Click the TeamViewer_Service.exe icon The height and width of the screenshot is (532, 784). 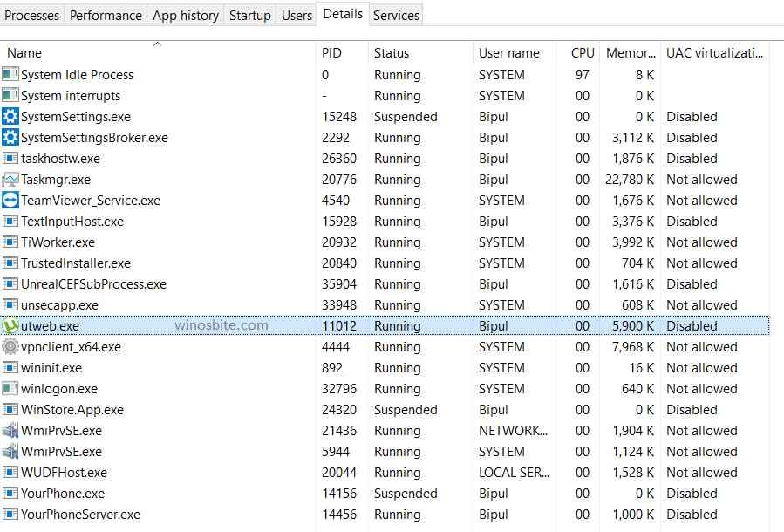point(10,201)
